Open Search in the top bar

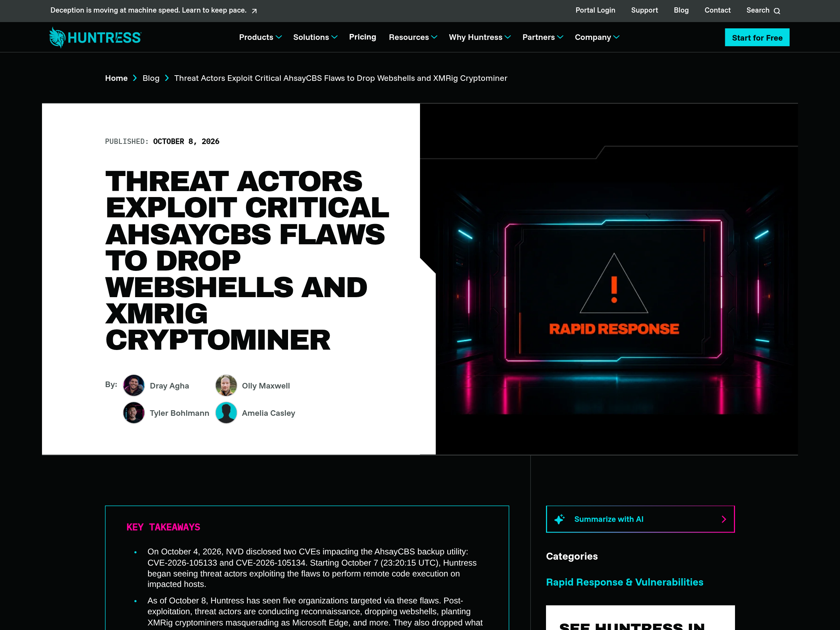pyautogui.click(x=763, y=10)
